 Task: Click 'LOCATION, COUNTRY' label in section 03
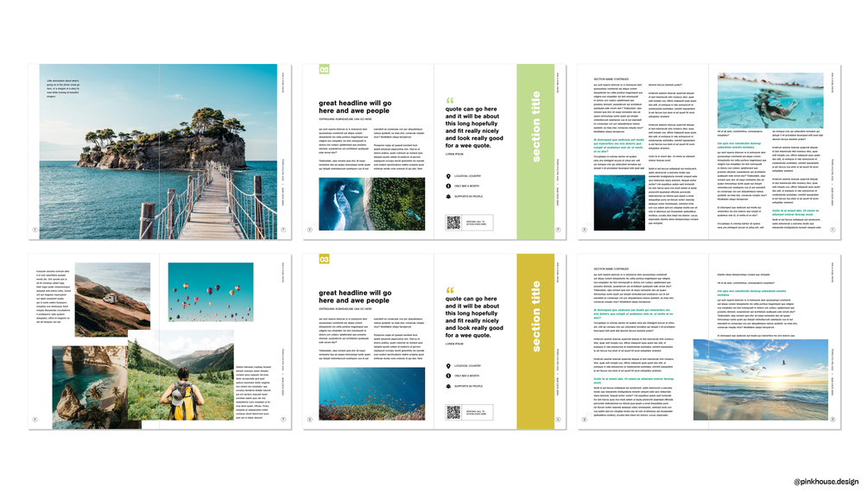(468, 366)
